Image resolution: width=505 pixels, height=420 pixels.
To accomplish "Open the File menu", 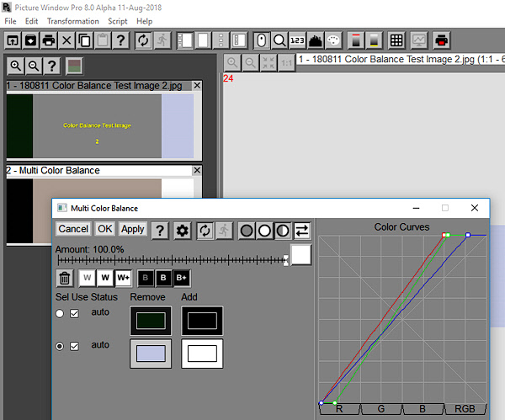I will pos(10,21).
